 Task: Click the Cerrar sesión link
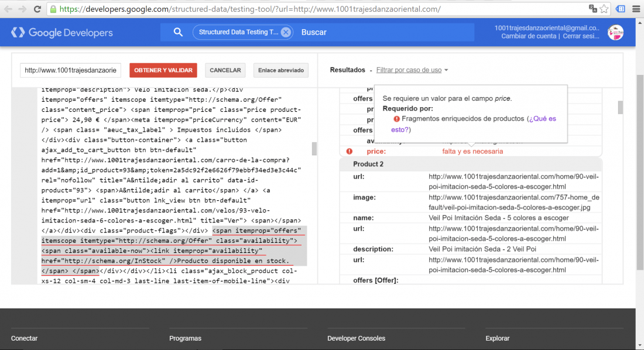click(581, 36)
